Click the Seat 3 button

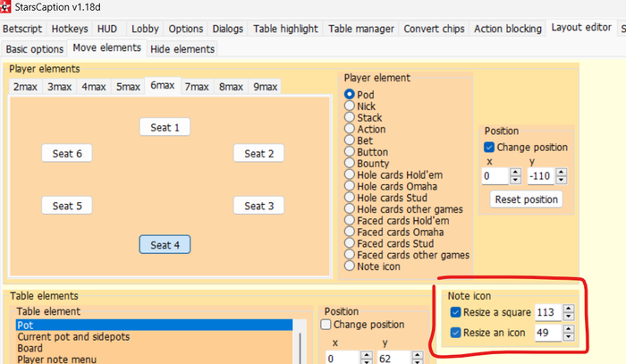pyautogui.click(x=259, y=206)
